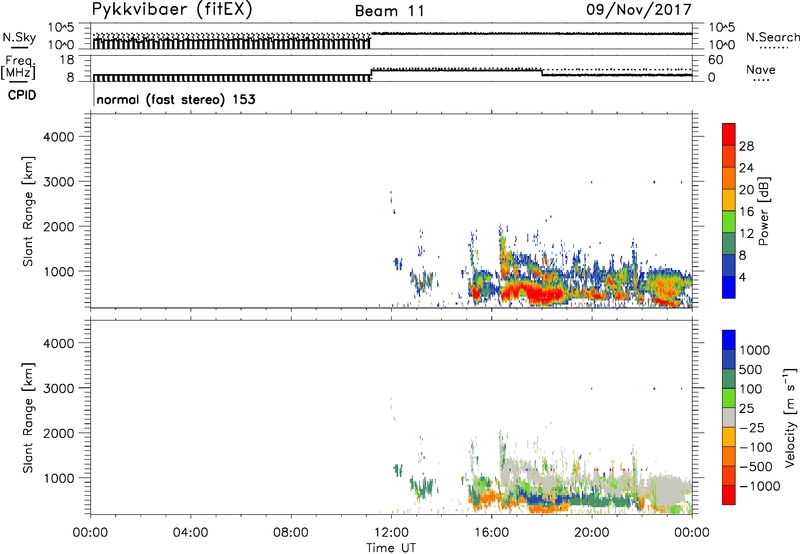
Task: Select the "N.Sky" legend label
Action: [19, 37]
